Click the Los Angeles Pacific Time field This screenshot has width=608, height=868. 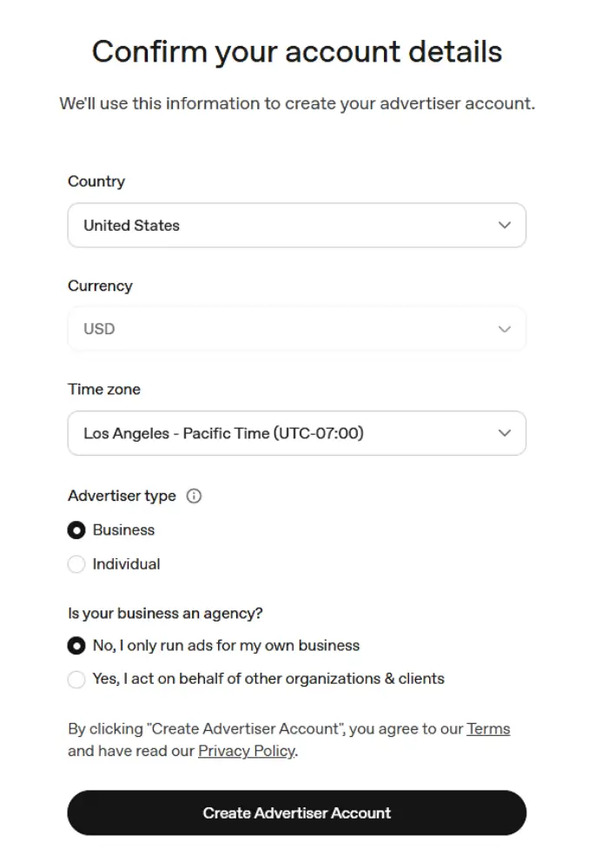point(297,433)
